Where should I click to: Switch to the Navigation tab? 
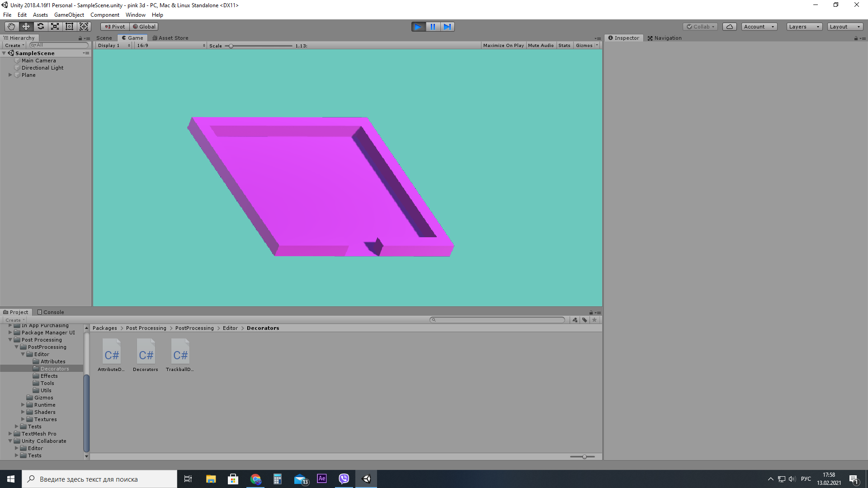665,38
